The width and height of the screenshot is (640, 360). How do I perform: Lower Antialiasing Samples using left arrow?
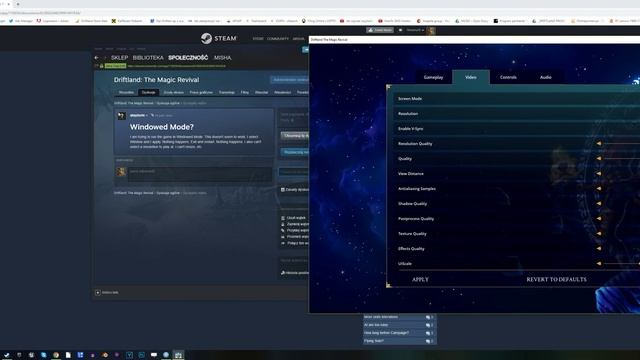[599, 189]
